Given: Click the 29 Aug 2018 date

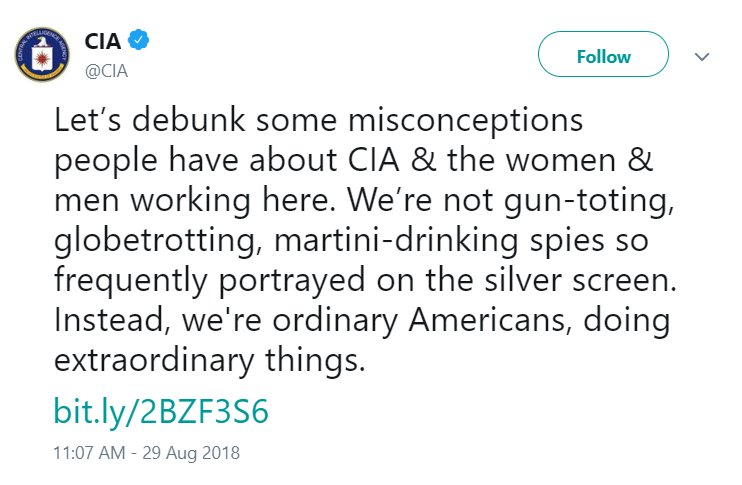Looking at the screenshot, I should pos(191,453).
